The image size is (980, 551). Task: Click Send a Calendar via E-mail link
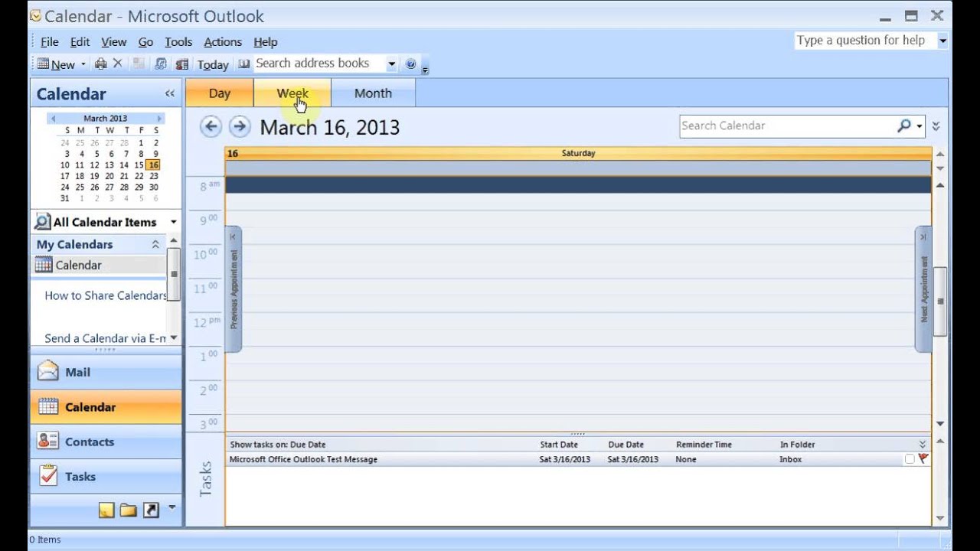[x=105, y=338]
